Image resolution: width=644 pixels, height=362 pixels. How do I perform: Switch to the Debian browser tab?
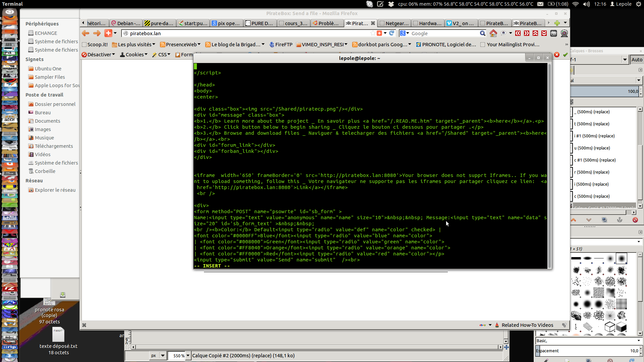[x=126, y=23]
